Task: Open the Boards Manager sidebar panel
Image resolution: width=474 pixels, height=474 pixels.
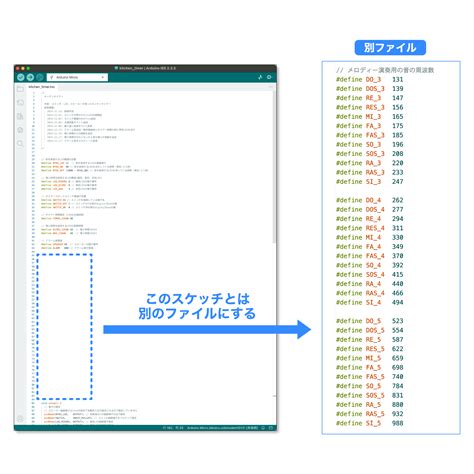Action: tap(20, 102)
